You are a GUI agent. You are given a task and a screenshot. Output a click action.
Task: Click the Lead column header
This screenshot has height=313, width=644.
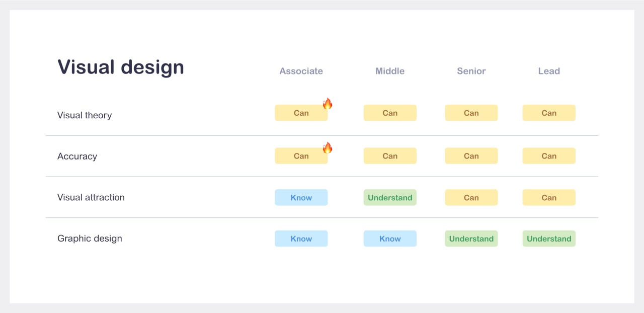[x=548, y=71]
